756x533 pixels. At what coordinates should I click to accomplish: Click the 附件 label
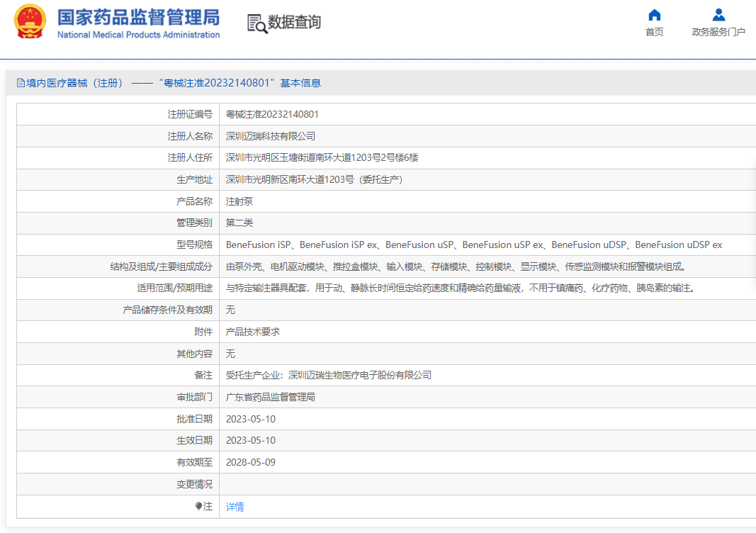click(203, 332)
